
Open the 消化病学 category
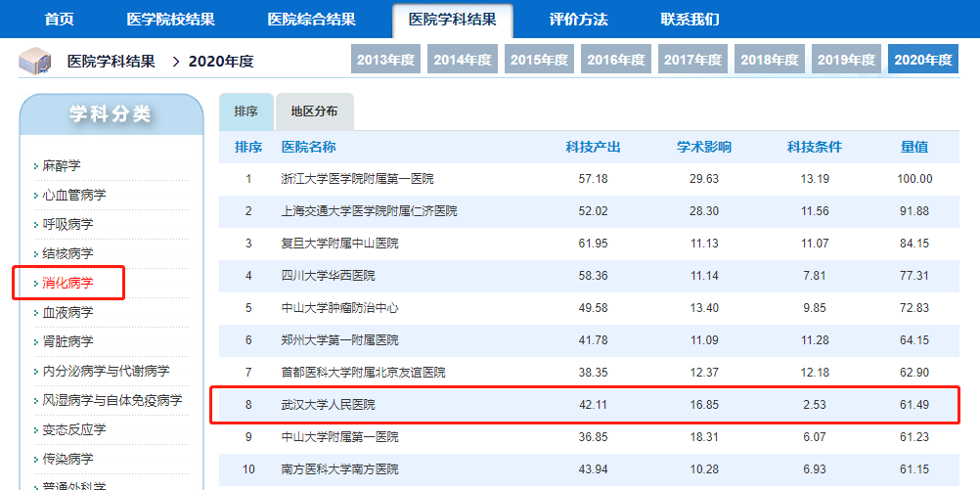[67, 283]
